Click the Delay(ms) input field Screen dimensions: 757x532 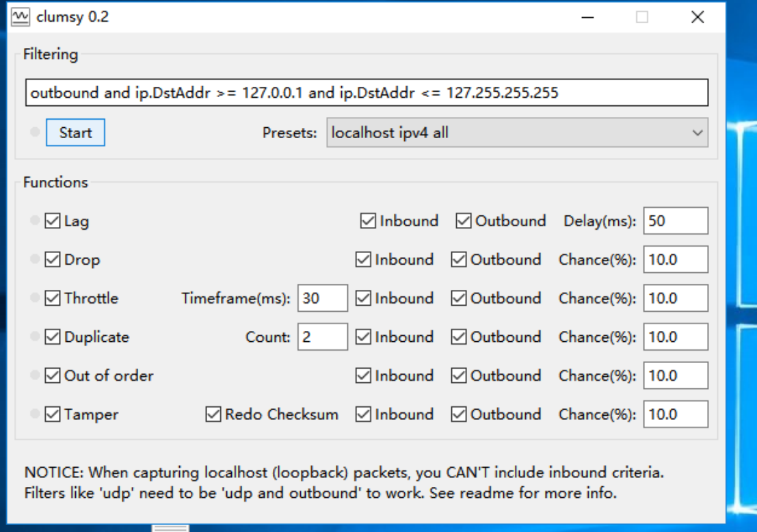coord(675,221)
